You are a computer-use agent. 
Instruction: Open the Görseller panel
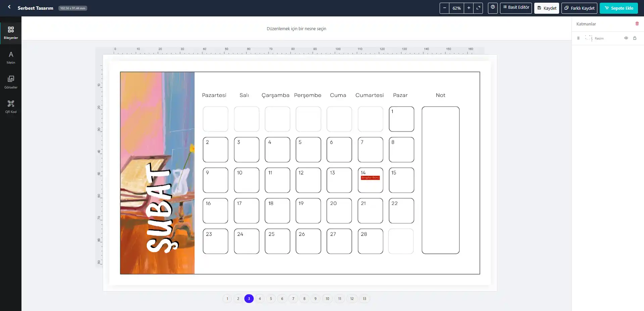click(x=11, y=82)
